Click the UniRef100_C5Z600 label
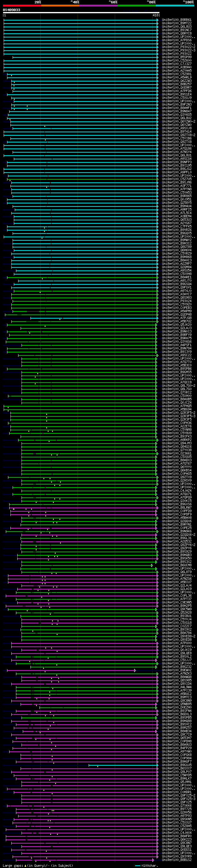Screen dimensions: 197x868 [177, 60]
